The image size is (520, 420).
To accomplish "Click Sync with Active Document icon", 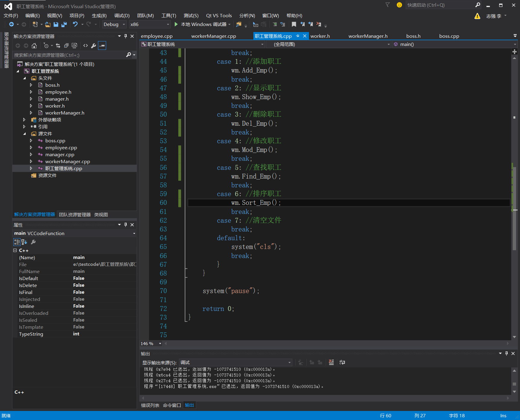I will [x=58, y=46].
